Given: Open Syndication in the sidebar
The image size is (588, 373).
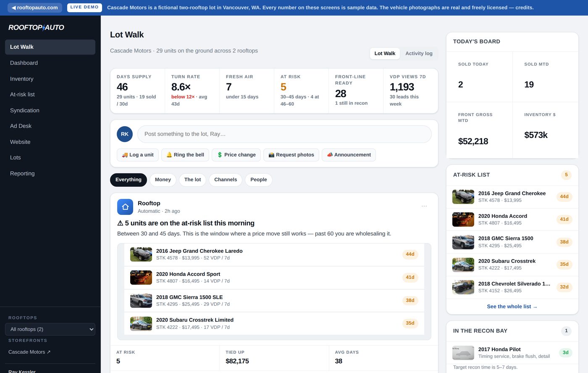Looking at the screenshot, I should (x=50, y=110).
